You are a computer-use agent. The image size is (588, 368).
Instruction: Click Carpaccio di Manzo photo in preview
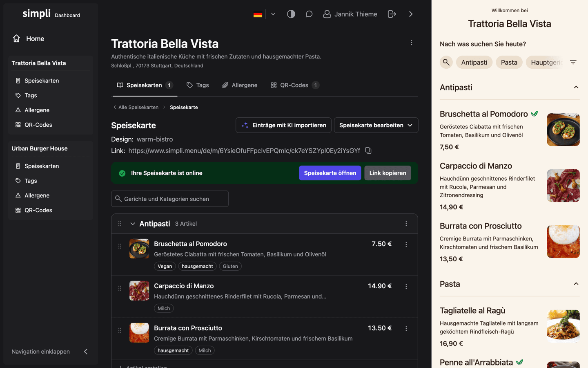click(563, 186)
